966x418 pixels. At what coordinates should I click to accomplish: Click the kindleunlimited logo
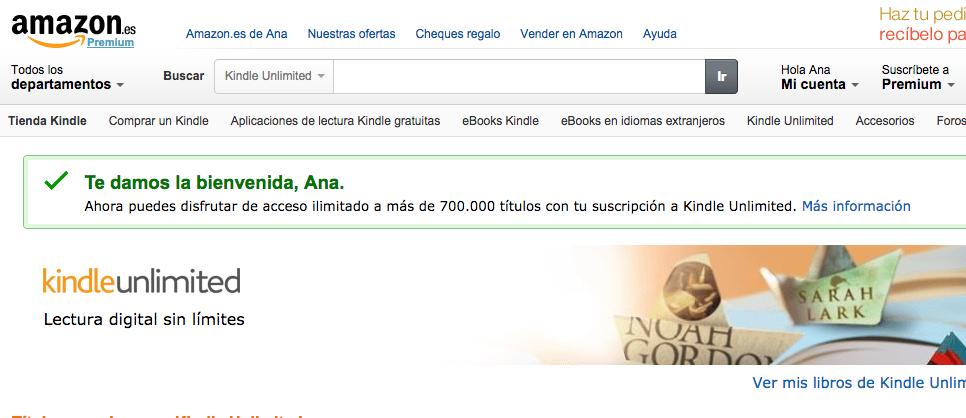pos(141,281)
